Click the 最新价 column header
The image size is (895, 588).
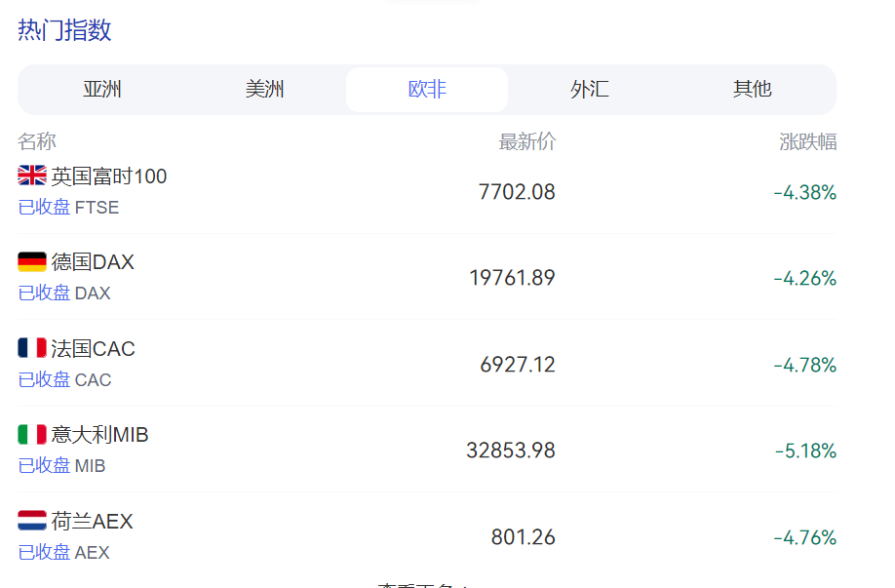(526, 141)
